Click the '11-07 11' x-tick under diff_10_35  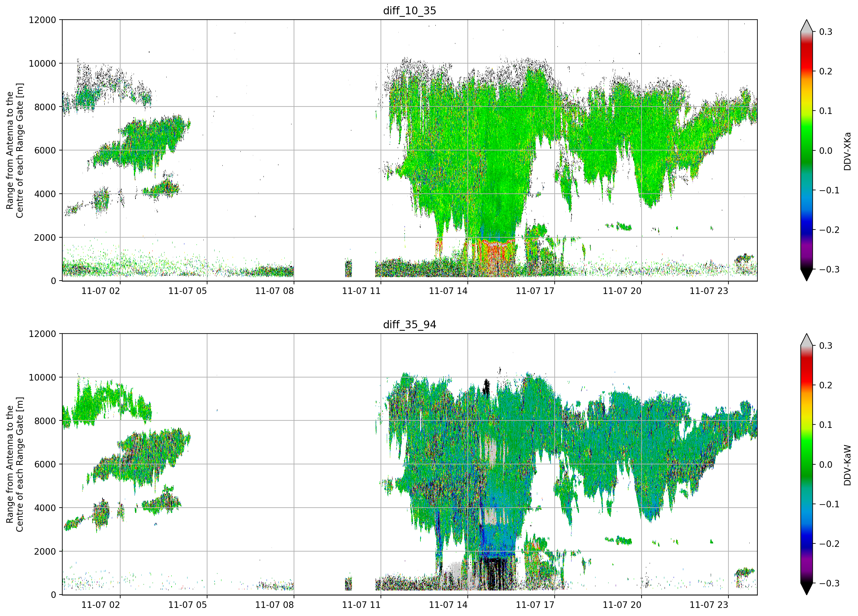click(361, 291)
